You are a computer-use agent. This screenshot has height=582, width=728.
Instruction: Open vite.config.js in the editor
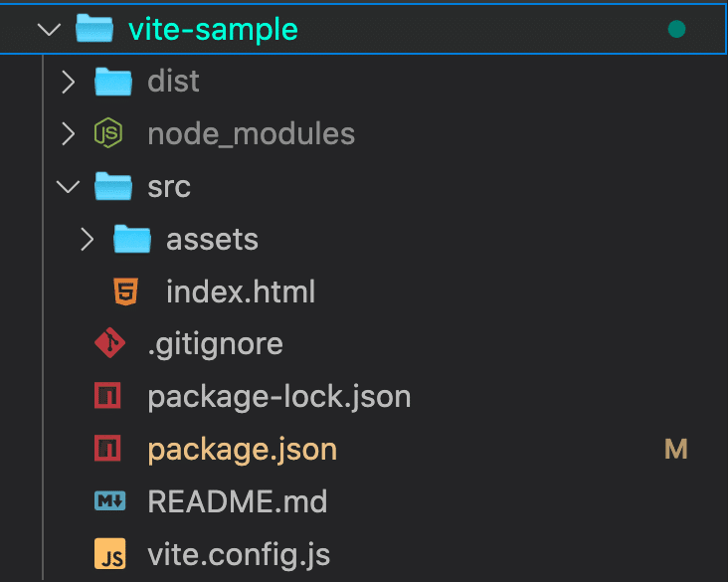(239, 555)
